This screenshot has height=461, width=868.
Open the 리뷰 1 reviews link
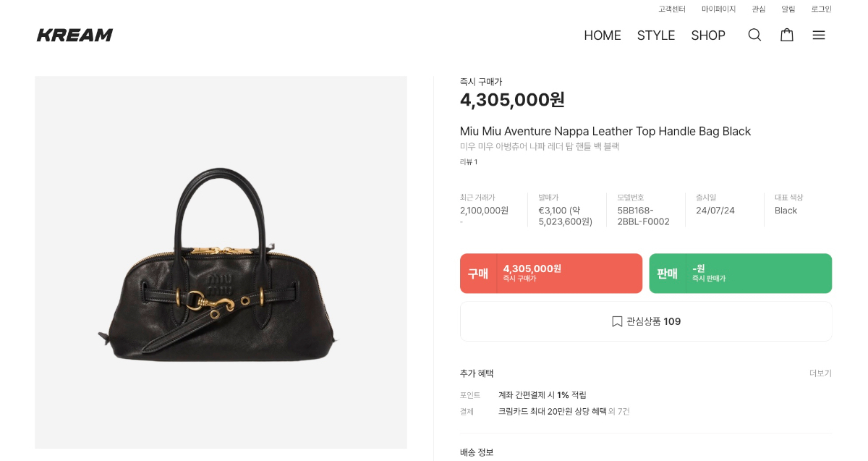click(x=469, y=162)
